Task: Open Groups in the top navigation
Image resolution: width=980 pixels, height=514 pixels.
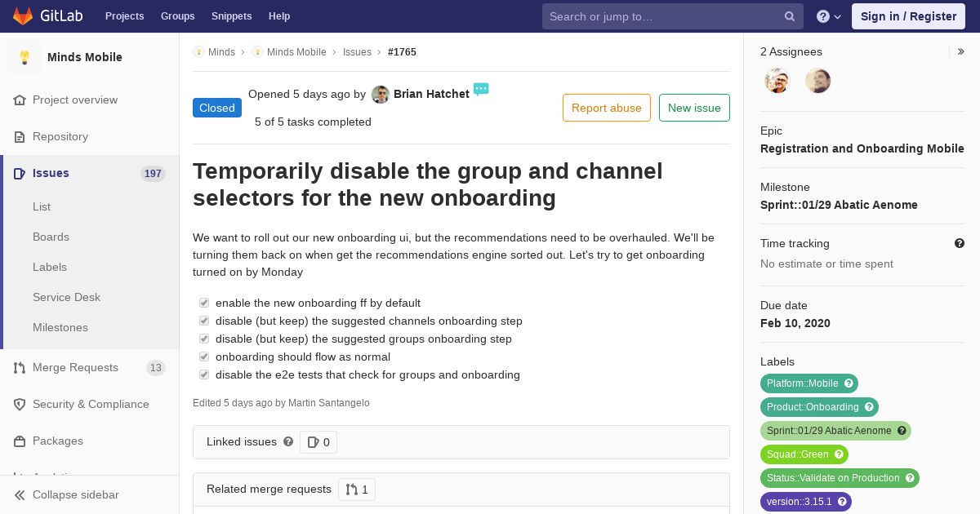Action: (177, 16)
